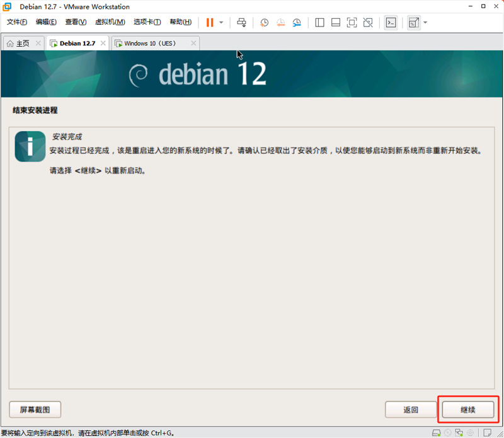The image size is (504, 438).
Task: Click the 请选择 <继续> 以重新启动 text
Action: (98, 170)
